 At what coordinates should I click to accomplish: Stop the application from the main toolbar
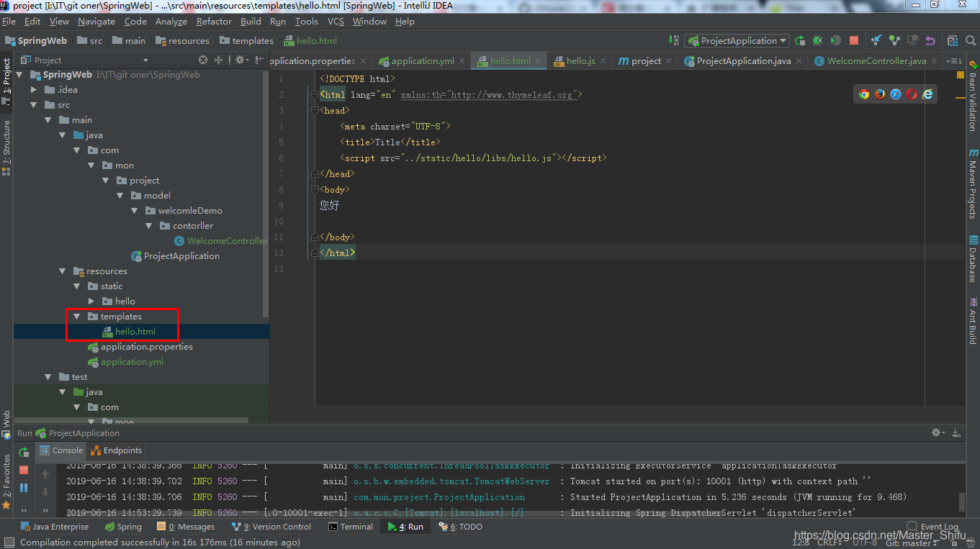click(854, 41)
